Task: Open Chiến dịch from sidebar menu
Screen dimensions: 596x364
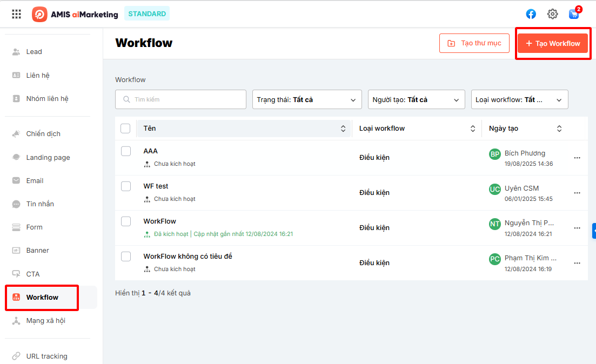Action: click(x=43, y=134)
